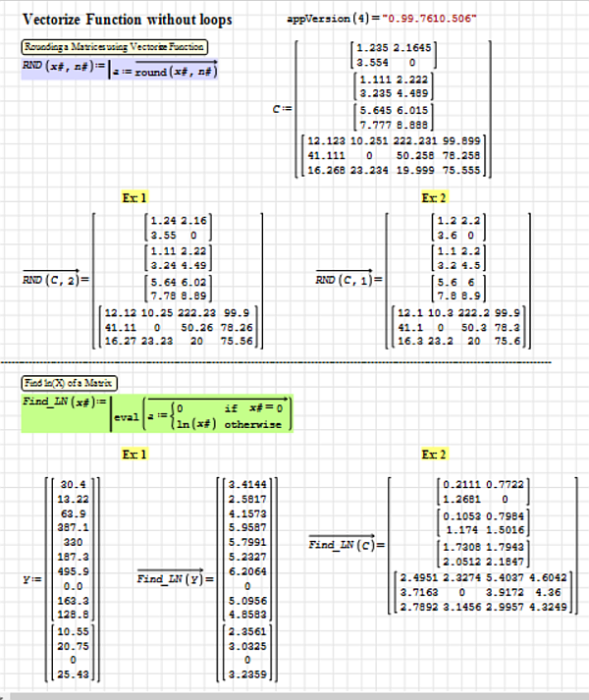
Task: Click the 'otherwise' branch in Find_LN
Action: (x=252, y=424)
